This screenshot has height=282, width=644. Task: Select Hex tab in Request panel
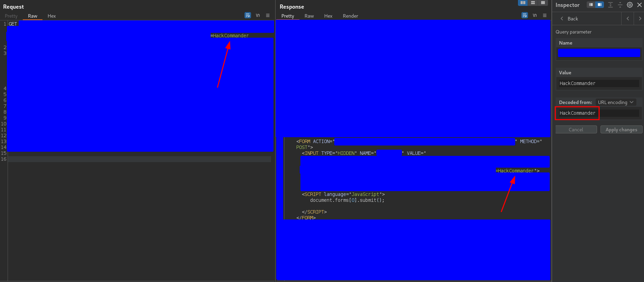51,16
